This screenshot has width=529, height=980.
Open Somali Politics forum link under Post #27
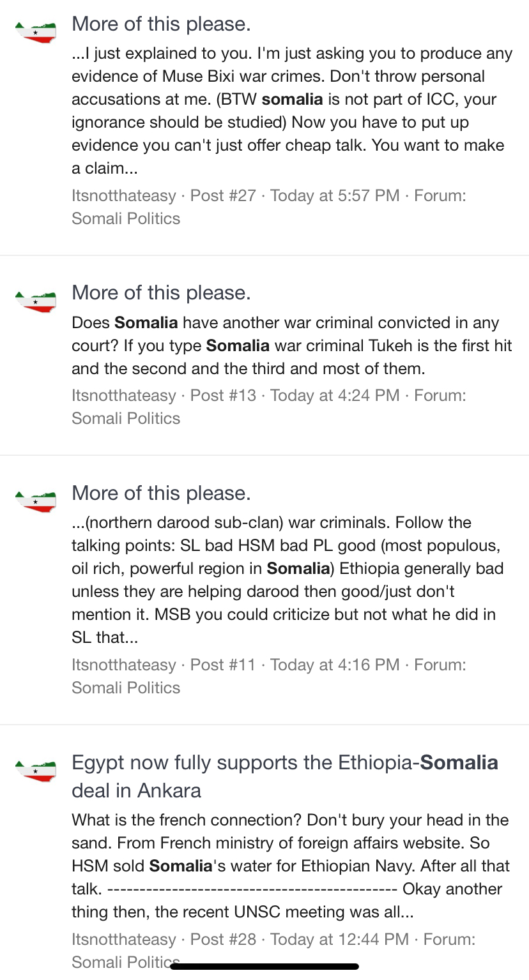coord(126,218)
